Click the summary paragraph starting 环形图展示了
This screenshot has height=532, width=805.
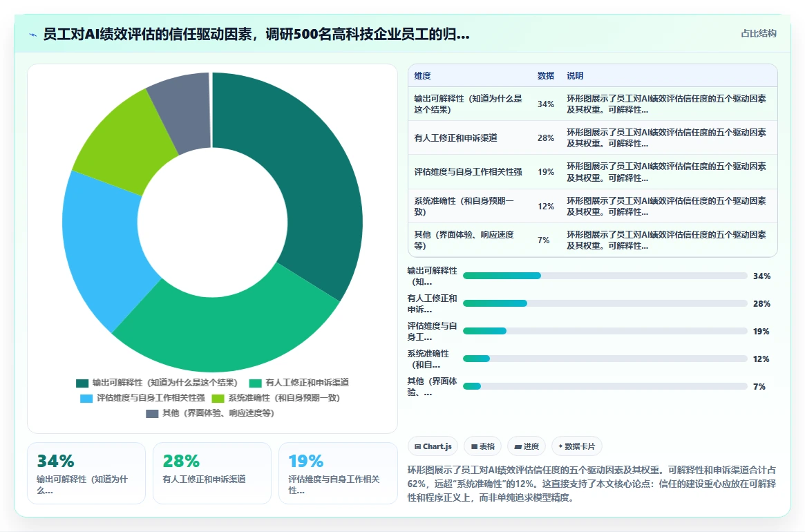[592, 484]
